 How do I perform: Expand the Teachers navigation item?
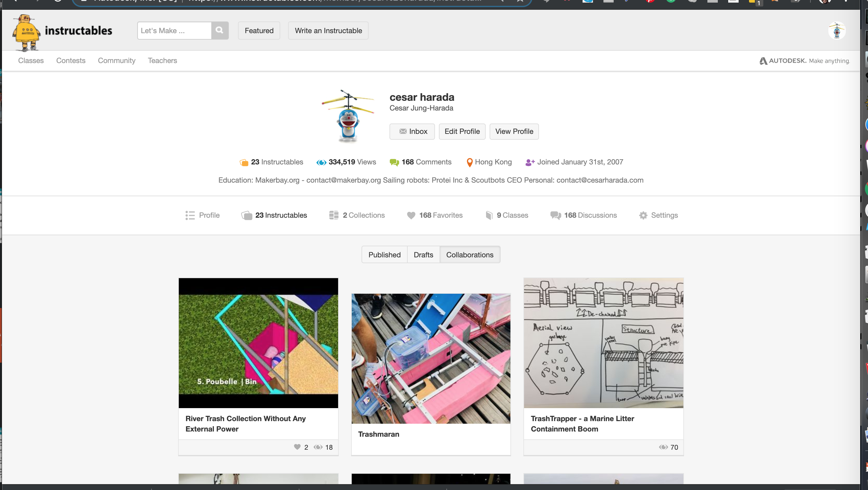(163, 61)
